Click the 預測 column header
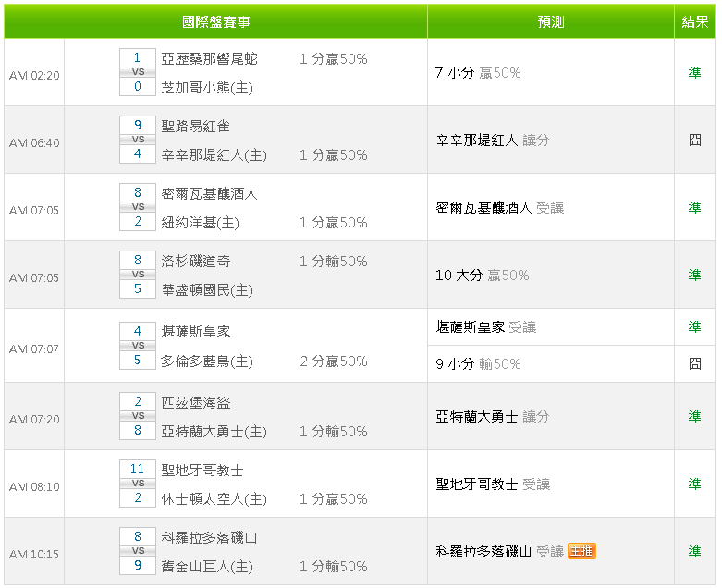This screenshot has height=588, width=722. pyautogui.click(x=551, y=21)
